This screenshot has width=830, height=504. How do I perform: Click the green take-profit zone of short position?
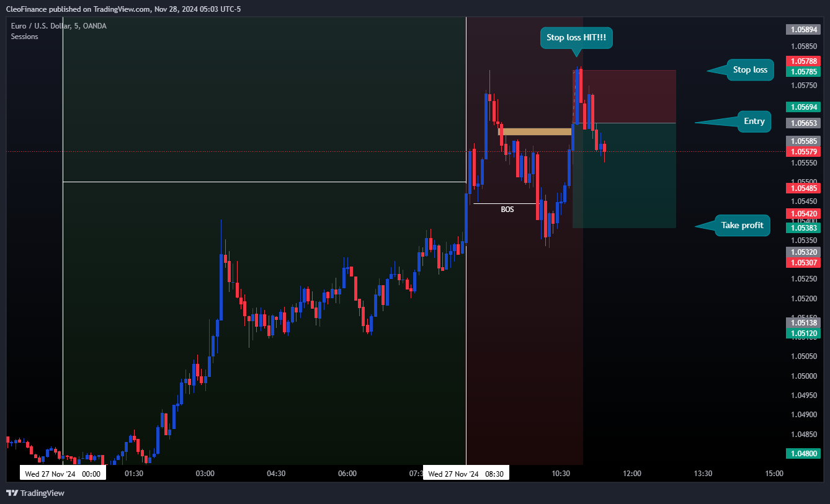pos(624,175)
